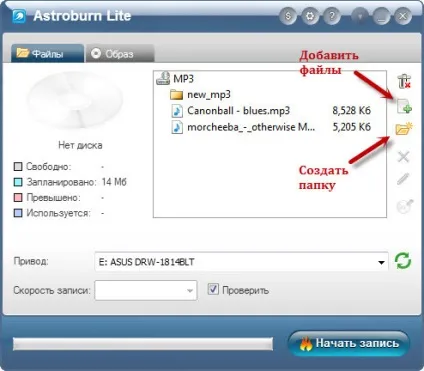Refresh the drive list with green arrows

[403, 261]
